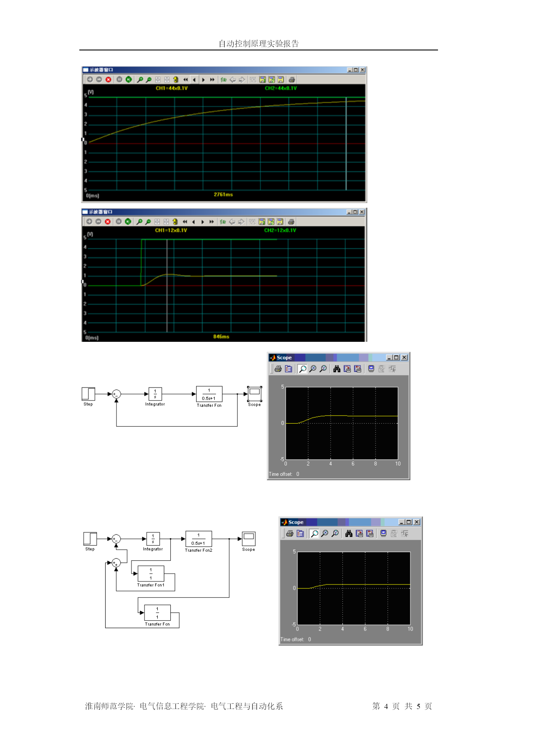Viewport: 535px width, 756px height.
Task: Click the green waveform icon in top oscilloscope toolbar
Action: (223, 80)
